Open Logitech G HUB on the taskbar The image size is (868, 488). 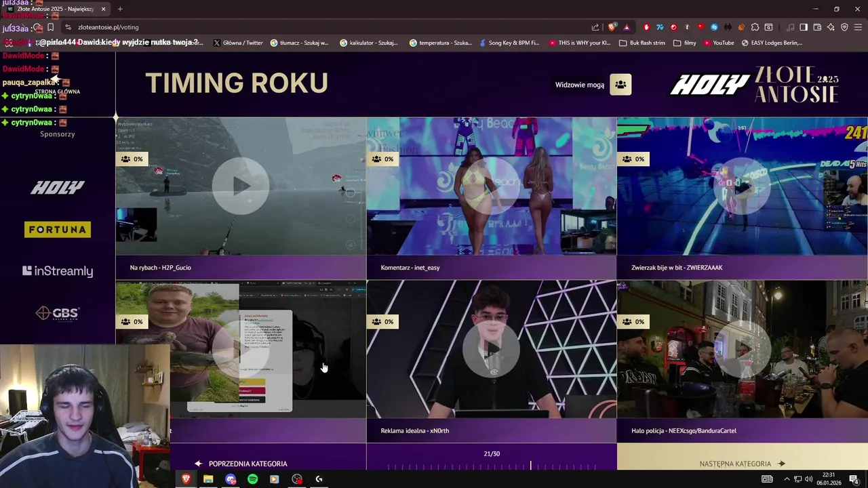[319, 479]
